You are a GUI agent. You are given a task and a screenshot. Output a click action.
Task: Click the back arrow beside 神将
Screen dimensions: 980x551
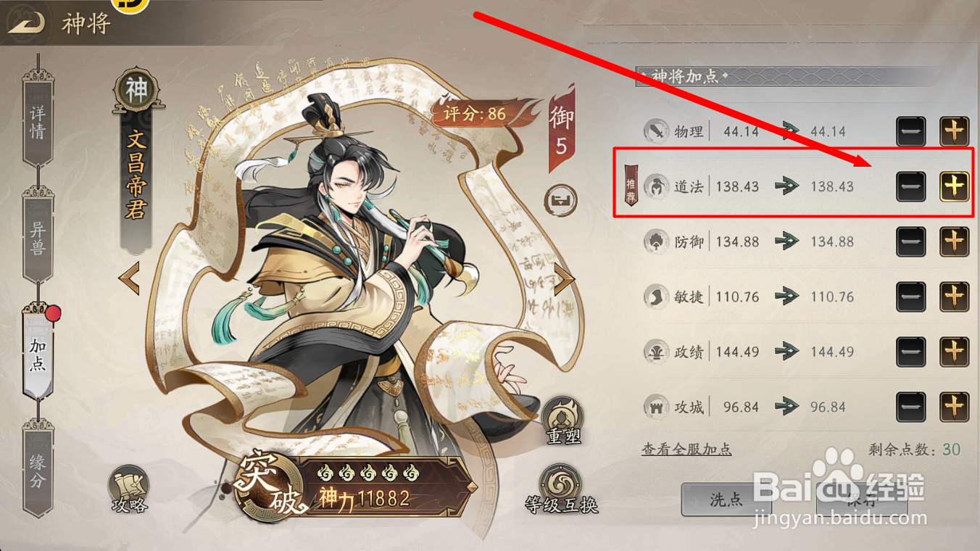26,22
